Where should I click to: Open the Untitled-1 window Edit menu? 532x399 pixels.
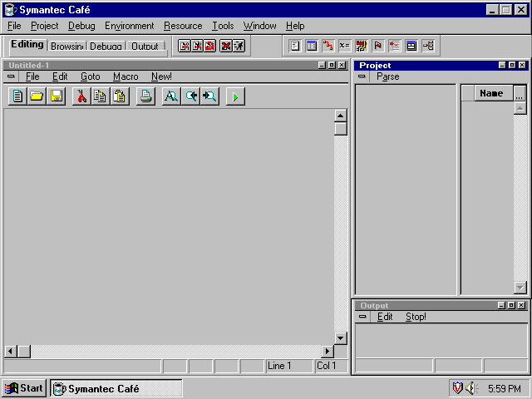[60, 76]
